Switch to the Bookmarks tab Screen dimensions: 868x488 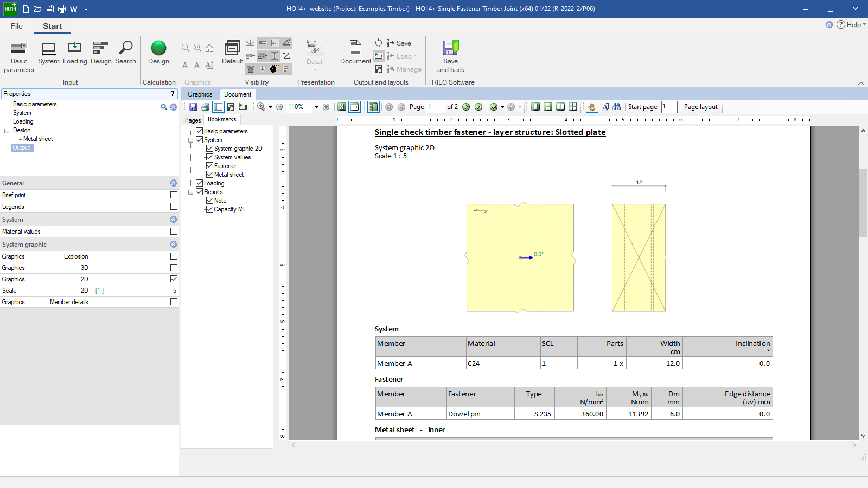[222, 119]
